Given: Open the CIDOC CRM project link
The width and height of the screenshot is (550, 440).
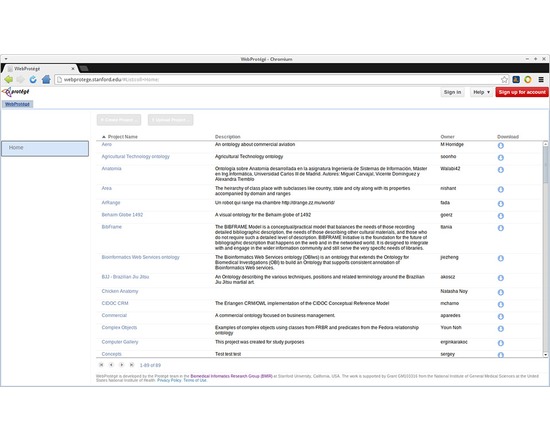Looking at the screenshot, I should coord(115,303).
